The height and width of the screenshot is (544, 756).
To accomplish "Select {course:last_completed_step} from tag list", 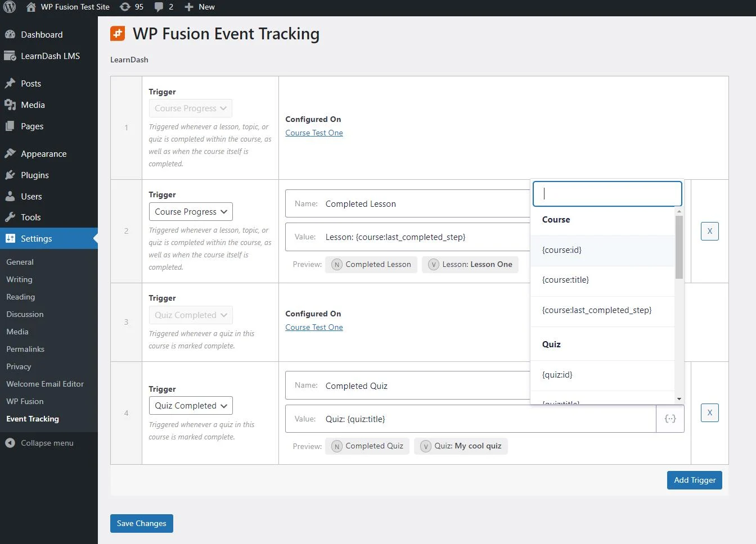I will [602, 310].
